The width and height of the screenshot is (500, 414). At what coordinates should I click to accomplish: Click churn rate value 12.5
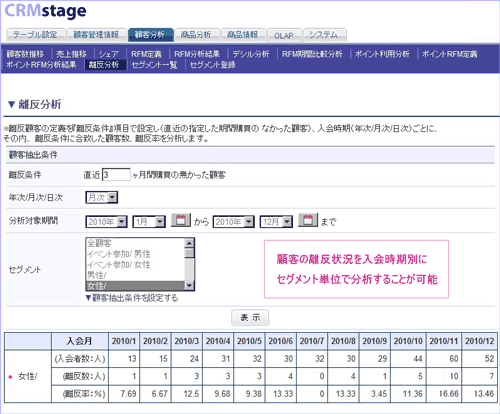click(x=191, y=394)
